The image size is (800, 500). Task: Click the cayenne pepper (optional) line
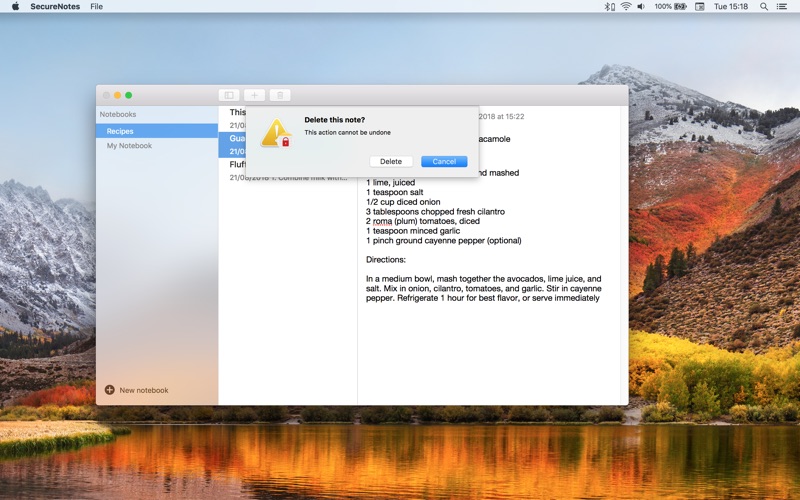443,241
